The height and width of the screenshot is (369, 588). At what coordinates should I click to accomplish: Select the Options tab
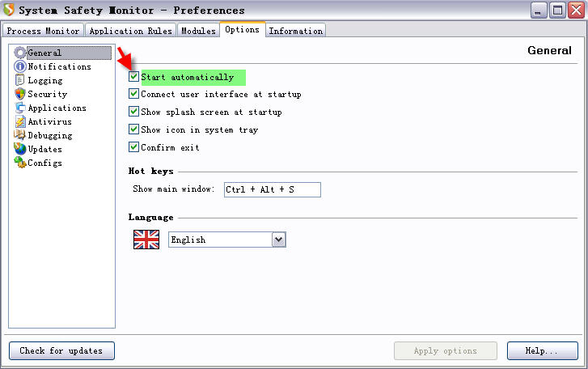[x=243, y=29]
